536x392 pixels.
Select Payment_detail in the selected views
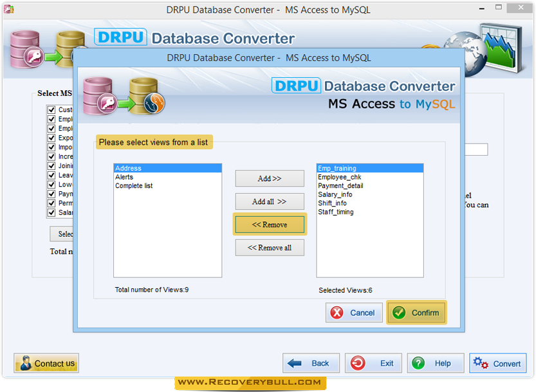(x=370, y=186)
